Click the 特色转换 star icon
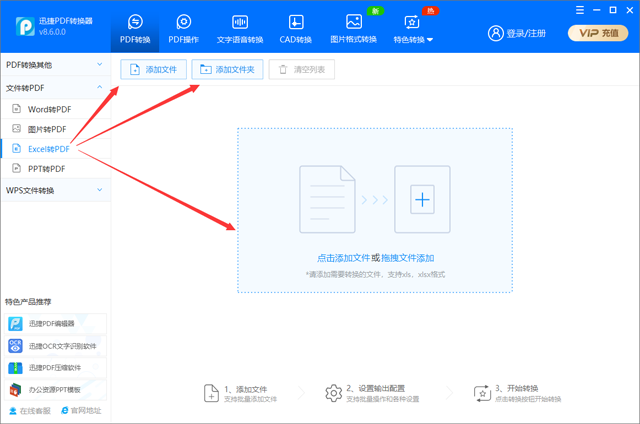Image resolution: width=640 pixels, height=424 pixels. click(412, 22)
